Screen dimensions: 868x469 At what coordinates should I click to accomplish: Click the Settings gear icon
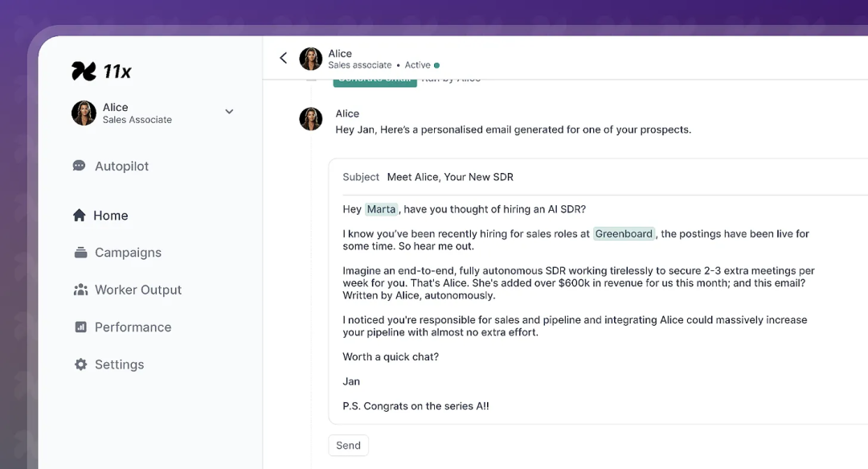pos(81,364)
